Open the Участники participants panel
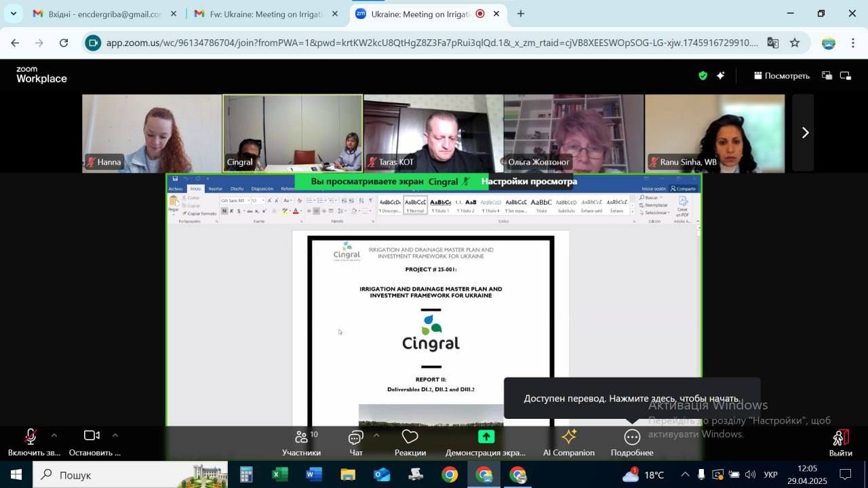The height and width of the screenshot is (488, 868). pyautogui.click(x=302, y=443)
